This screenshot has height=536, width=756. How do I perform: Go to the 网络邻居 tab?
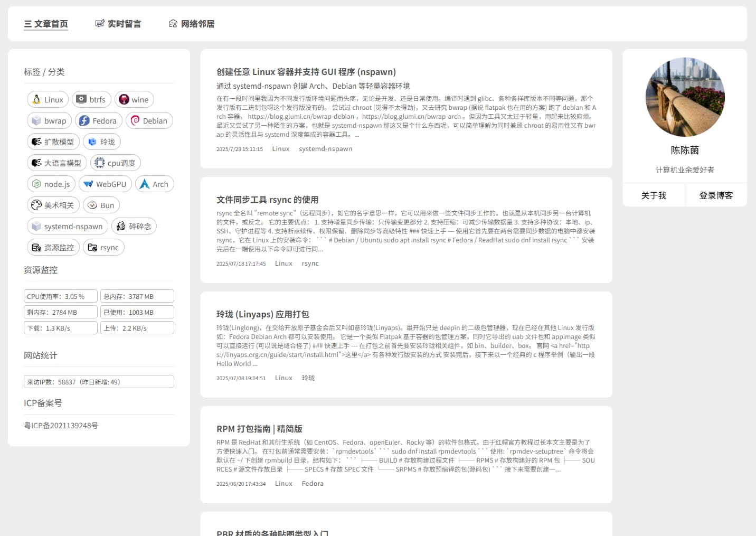(x=192, y=24)
